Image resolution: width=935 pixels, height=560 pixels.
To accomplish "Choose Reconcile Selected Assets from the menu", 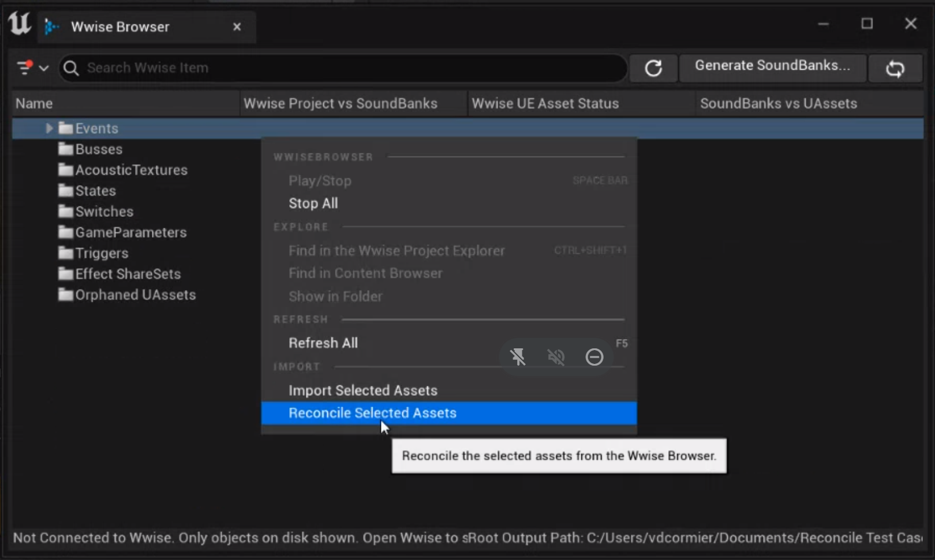I will tap(372, 413).
